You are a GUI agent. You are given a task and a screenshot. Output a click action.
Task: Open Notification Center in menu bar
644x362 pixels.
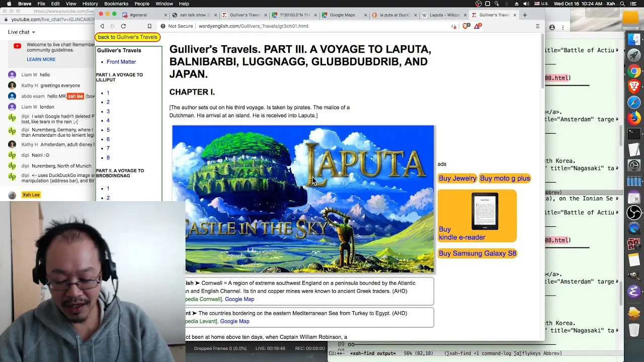pos(632,4)
